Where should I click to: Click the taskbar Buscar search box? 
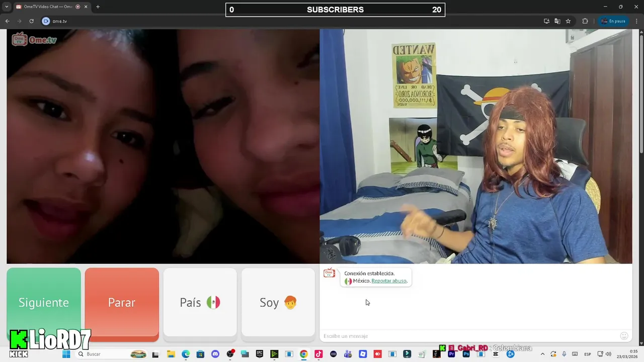tap(112, 354)
